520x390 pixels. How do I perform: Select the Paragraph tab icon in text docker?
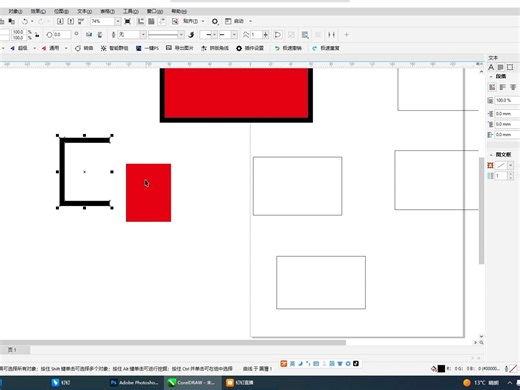(500, 67)
